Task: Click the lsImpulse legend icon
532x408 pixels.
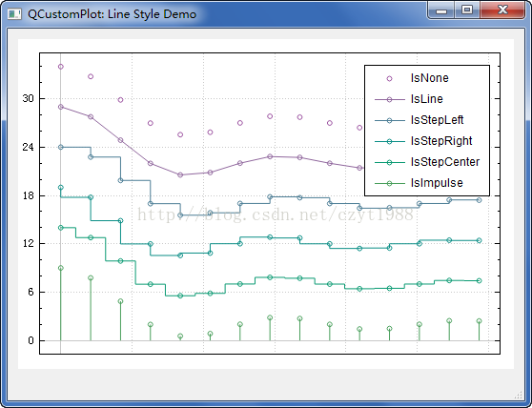Action: (x=390, y=183)
